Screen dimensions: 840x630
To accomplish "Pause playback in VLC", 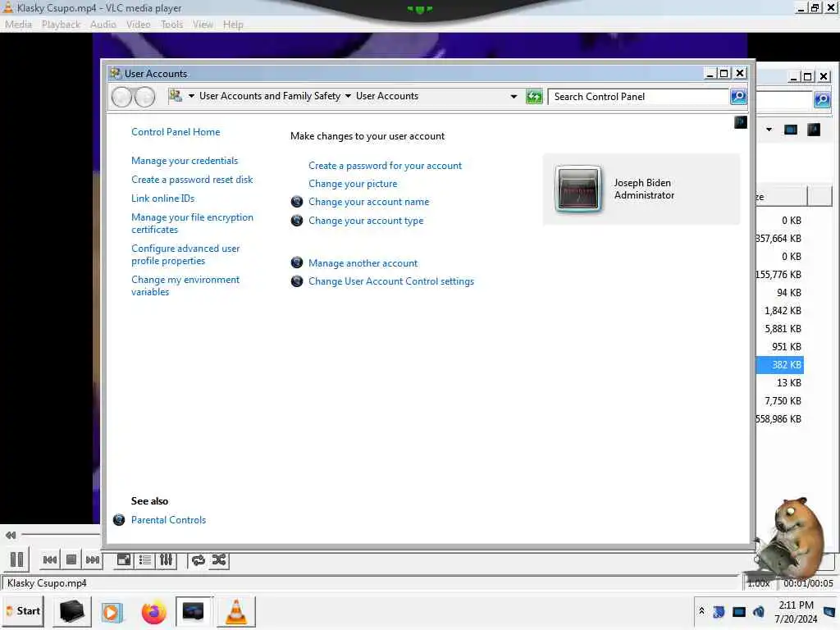I will point(16,559).
